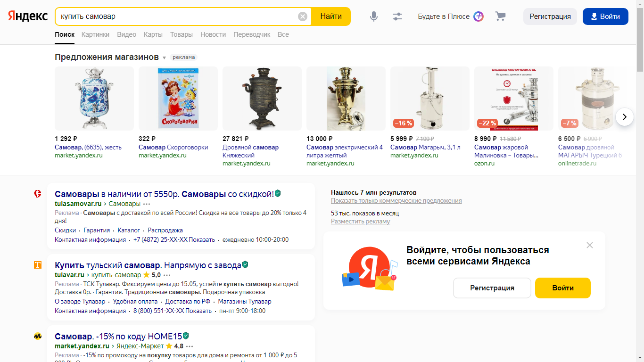Open the Все tab menu
Screen dimensions: 644x362
pyautogui.click(x=283, y=34)
